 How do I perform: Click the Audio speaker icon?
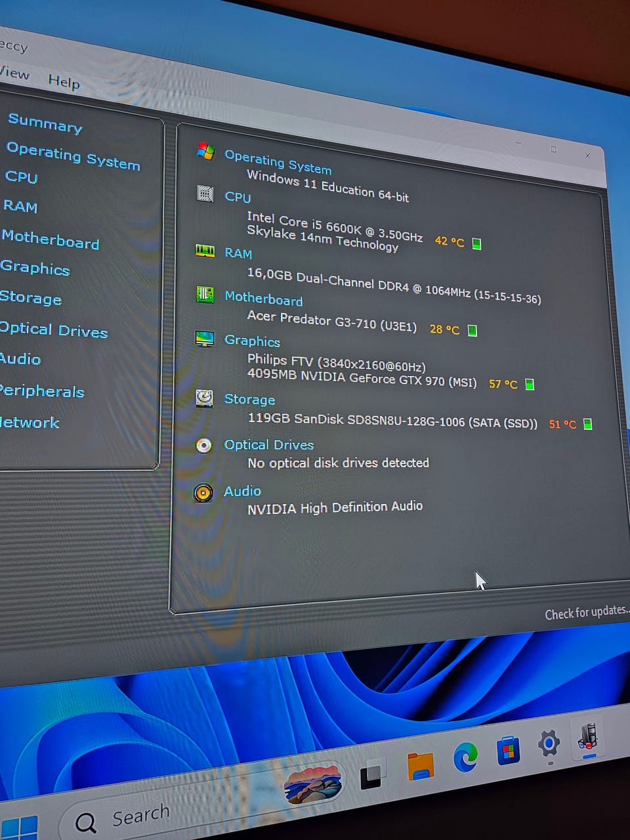pos(203,492)
